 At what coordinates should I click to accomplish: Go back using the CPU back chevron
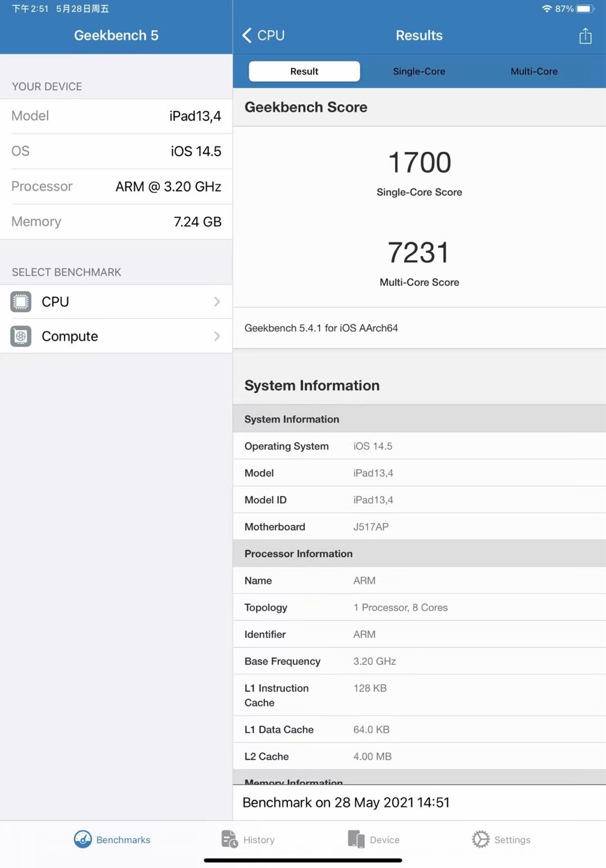point(247,36)
